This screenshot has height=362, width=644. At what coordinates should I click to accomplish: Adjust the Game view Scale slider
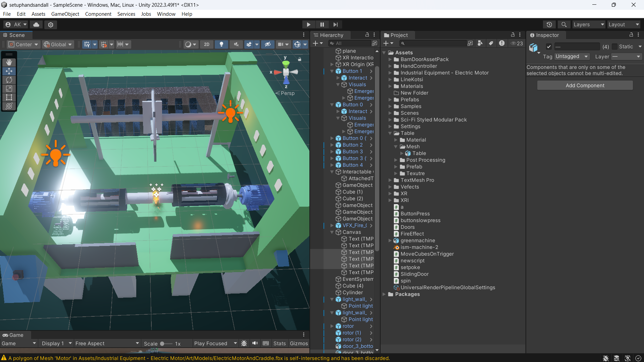coord(162,344)
